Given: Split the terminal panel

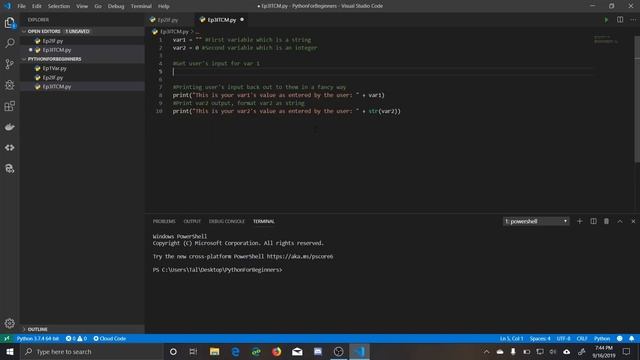Looking at the screenshot, I should point(593,221).
